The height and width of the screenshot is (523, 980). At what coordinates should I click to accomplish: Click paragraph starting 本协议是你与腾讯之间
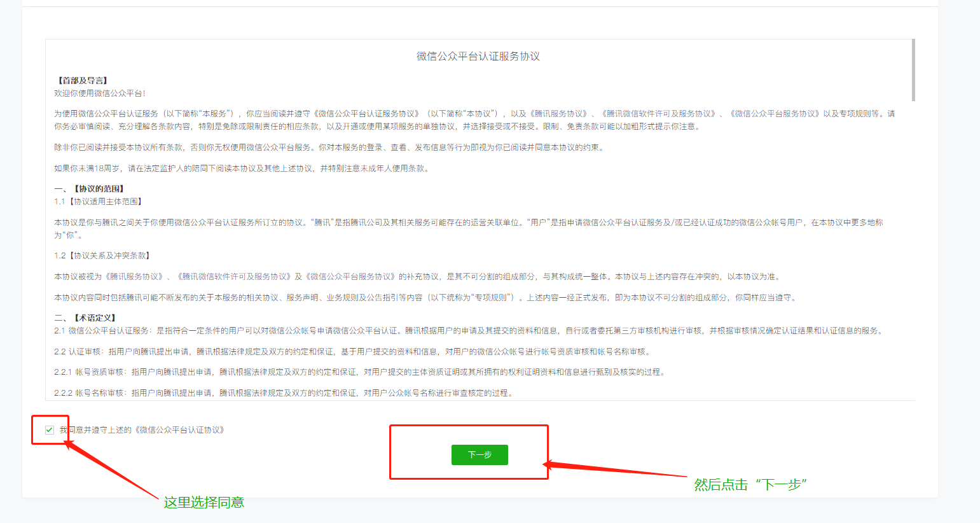click(x=469, y=229)
